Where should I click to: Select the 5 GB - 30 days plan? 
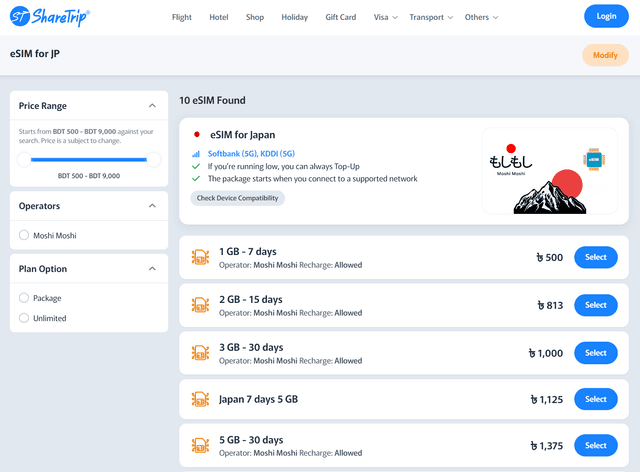pos(596,445)
